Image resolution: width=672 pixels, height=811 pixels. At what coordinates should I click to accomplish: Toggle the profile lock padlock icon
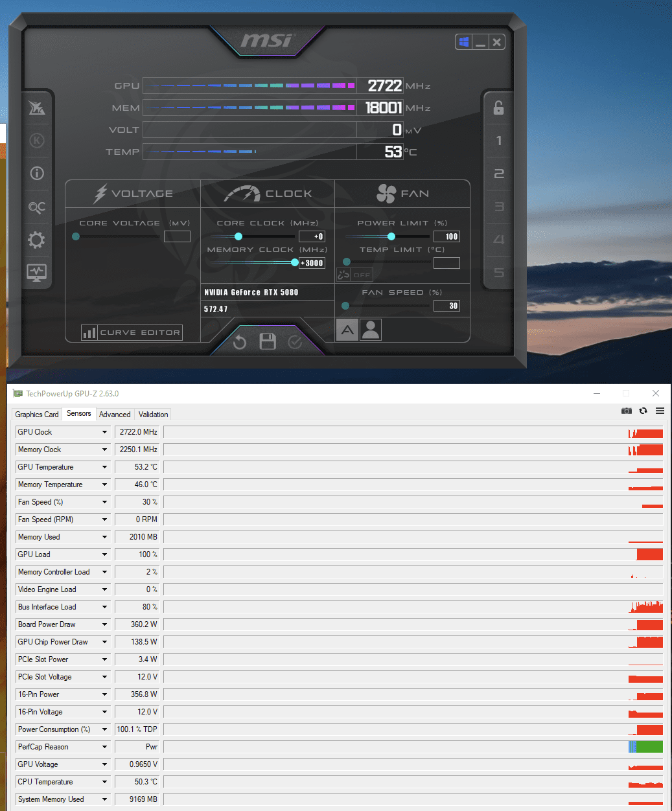498,108
